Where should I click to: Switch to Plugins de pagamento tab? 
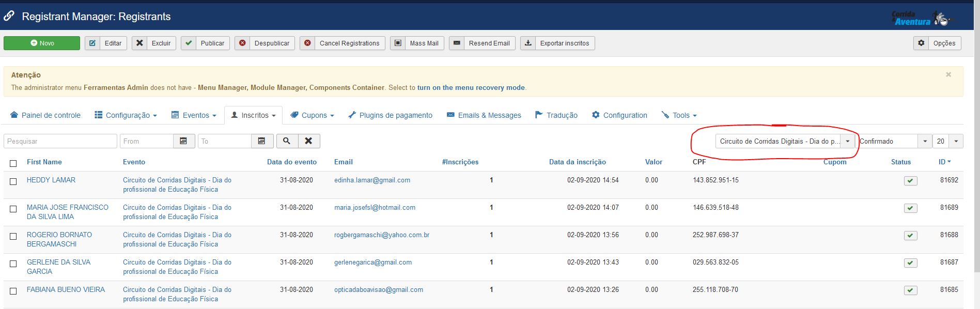[x=390, y=115]
